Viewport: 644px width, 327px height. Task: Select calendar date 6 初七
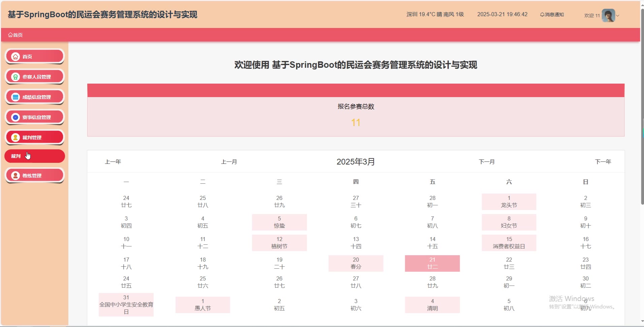[356, 222]
